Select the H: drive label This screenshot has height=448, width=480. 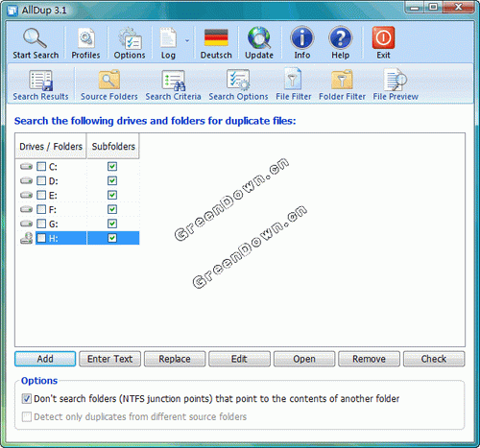pyautogui.click(x=54, y=238)
